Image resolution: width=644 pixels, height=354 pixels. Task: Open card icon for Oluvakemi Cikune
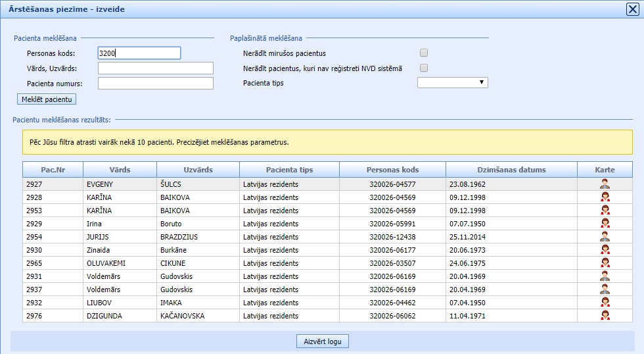click(605, 263)
